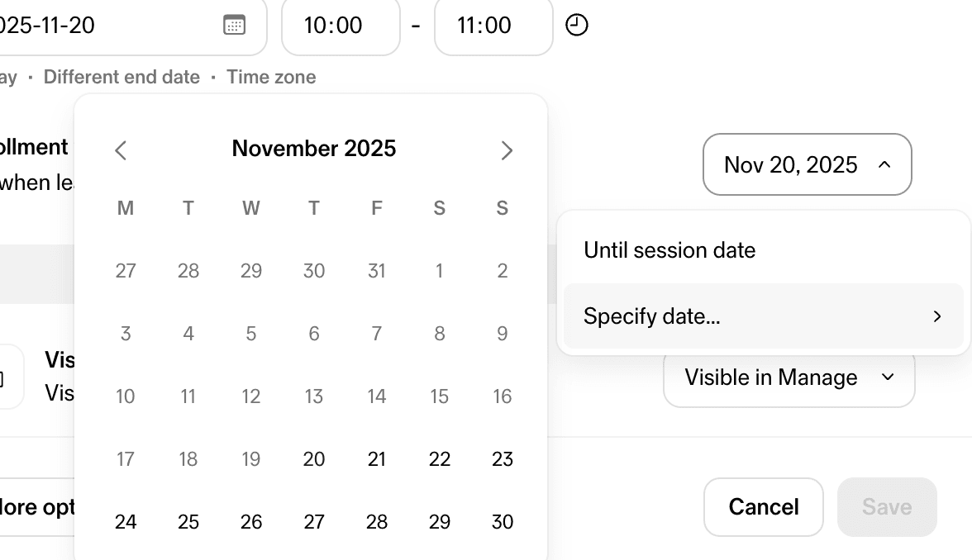Screen dimensions: 972x560
Task: Click the November 2025 month heading
Action: click(x=314, y=149)
